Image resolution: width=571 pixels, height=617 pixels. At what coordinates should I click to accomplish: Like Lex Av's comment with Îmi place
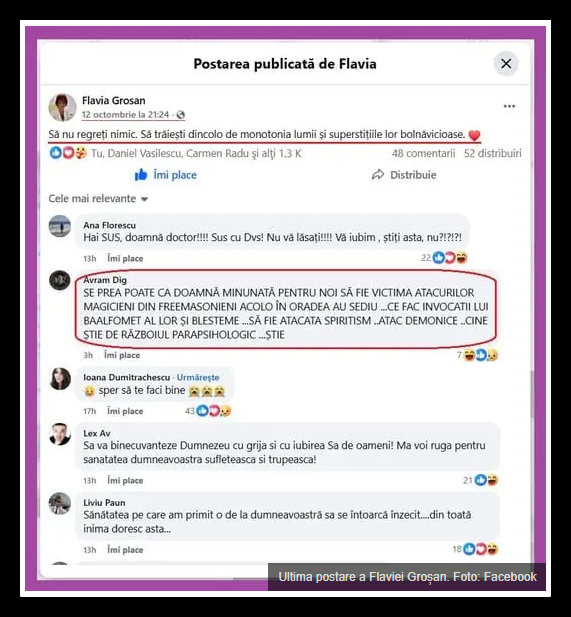point(125,480)
